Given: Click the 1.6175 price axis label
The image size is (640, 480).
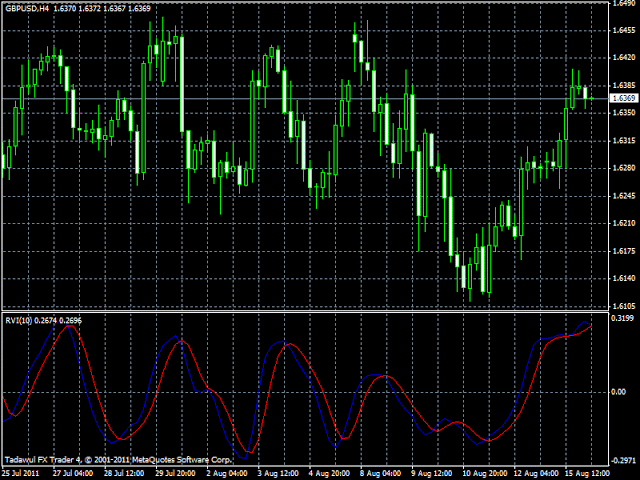Looking at the screenshot, I should click(x=624, y=251).
